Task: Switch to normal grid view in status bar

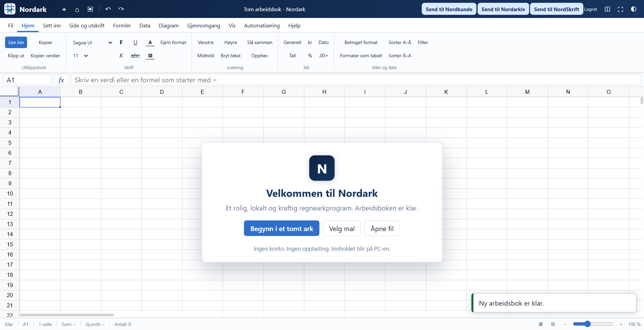Action: pyautogui.click(x=541, y=324)
